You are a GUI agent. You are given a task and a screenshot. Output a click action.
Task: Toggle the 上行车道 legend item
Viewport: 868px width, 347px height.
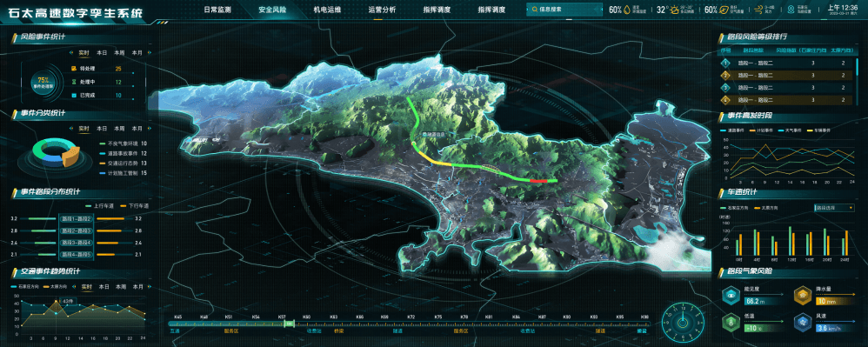(x=99, y=206)
